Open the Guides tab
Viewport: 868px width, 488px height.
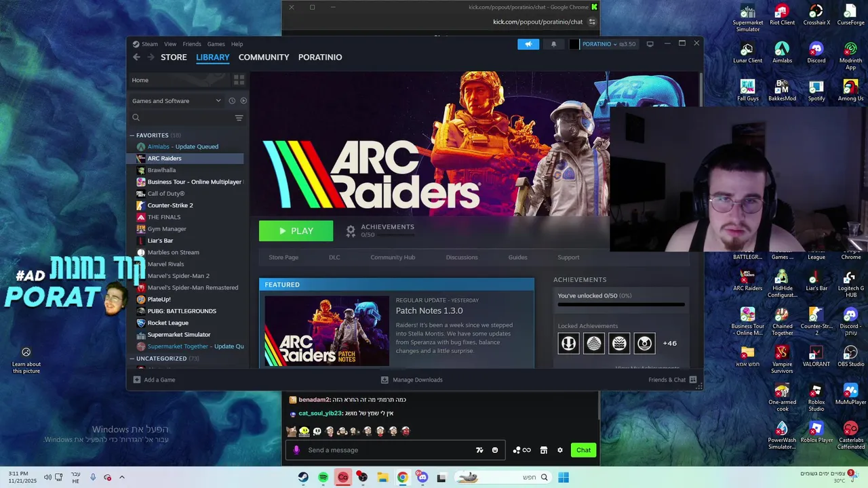(x=517, y=258)
